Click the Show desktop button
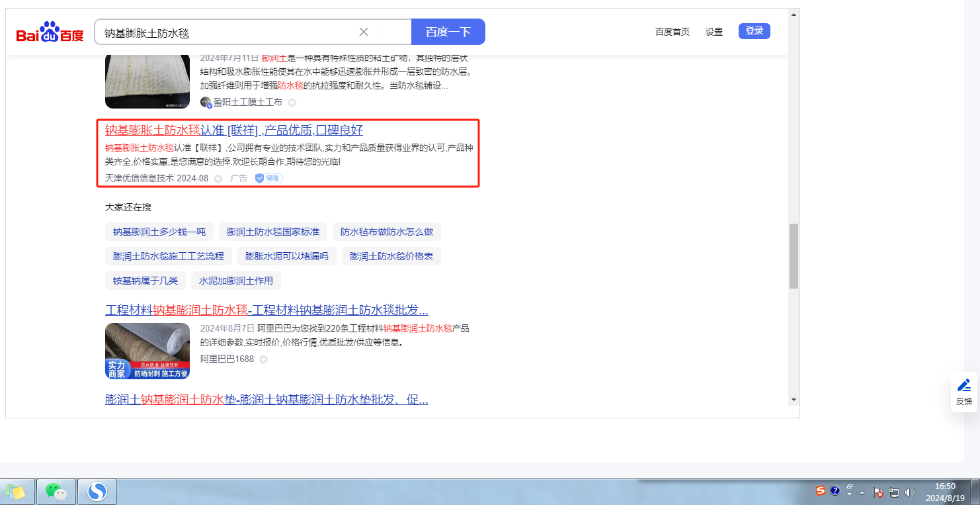This screenshot has height=505, width=980. [975, 492]
